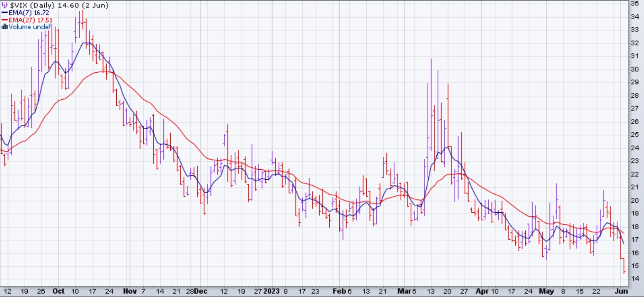Select the Oct label on the date axis

click(59, 291)
